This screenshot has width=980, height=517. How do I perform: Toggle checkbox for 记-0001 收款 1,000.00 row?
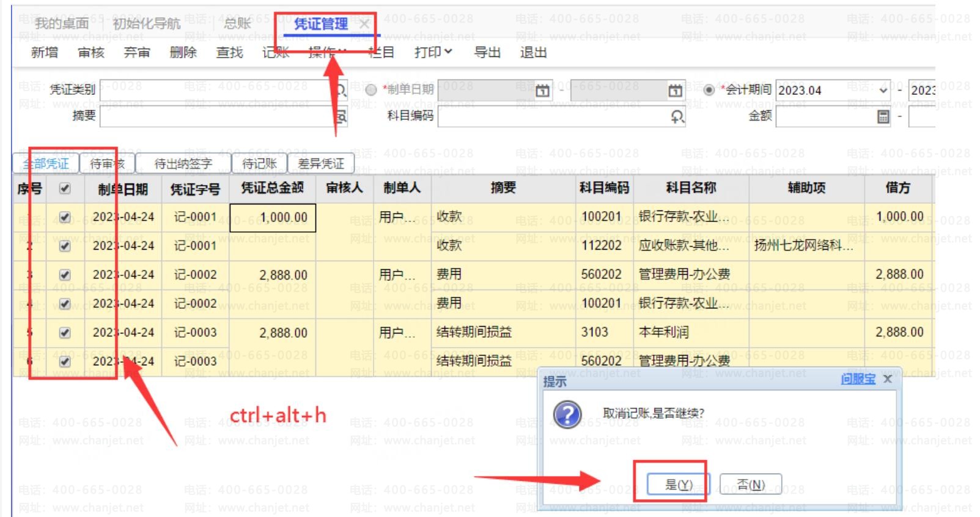[x=65, y=217]
